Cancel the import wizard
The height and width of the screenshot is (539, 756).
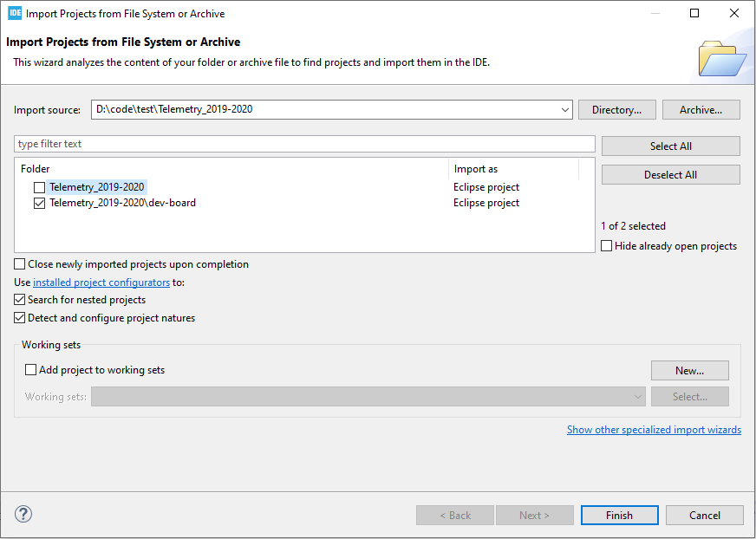[704, 515]
